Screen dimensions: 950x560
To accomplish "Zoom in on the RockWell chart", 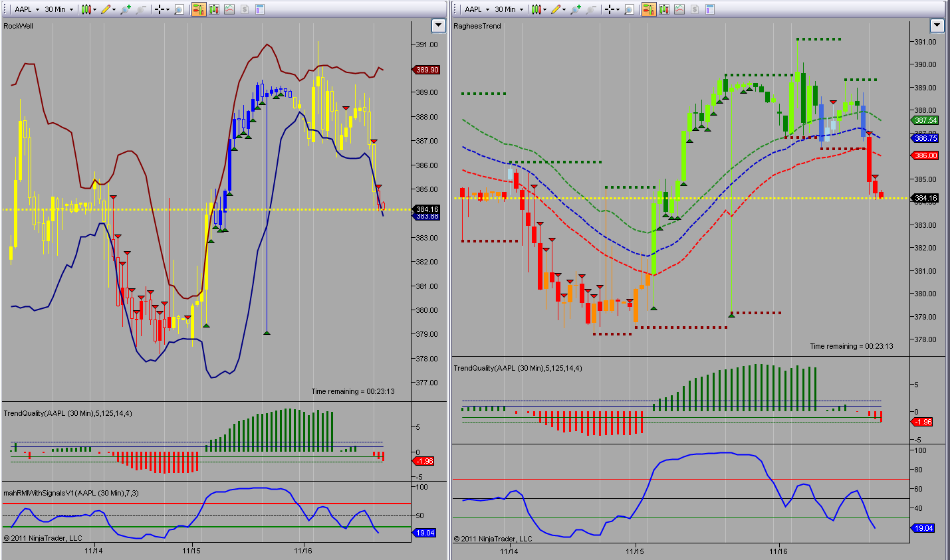I will click(126, 9).
